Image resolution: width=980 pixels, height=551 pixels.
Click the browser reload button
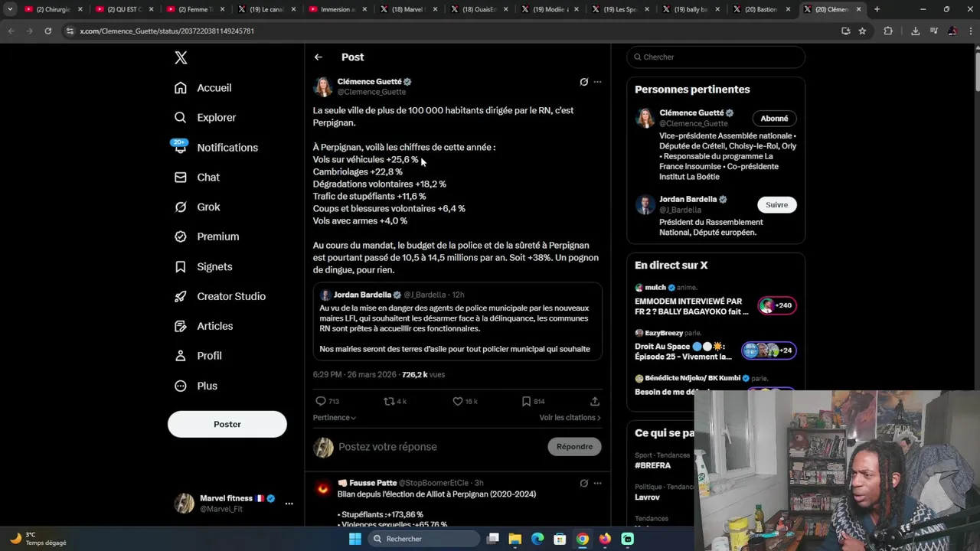47,31
